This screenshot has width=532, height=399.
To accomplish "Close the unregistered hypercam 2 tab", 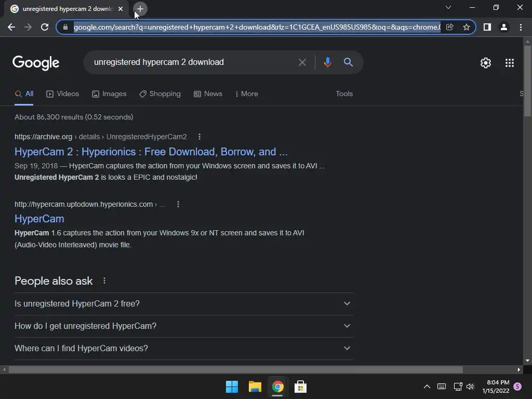I will pos(121,9).
